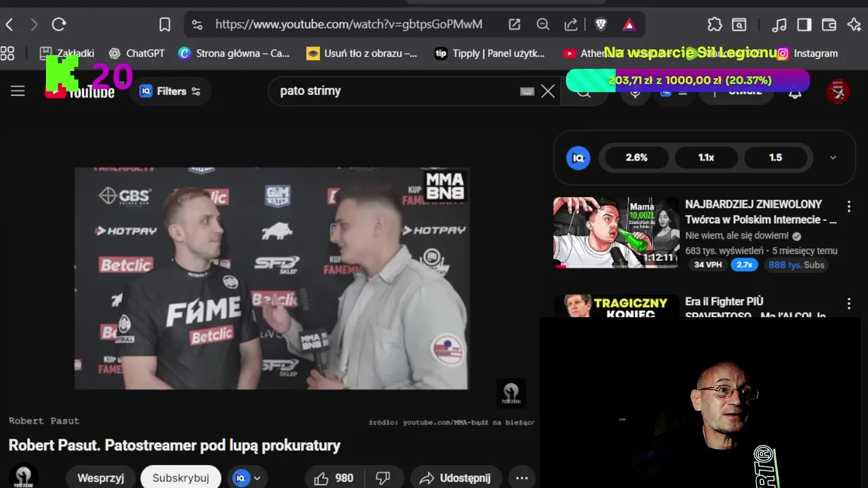Open the ChatGPT bookmark

137,53
